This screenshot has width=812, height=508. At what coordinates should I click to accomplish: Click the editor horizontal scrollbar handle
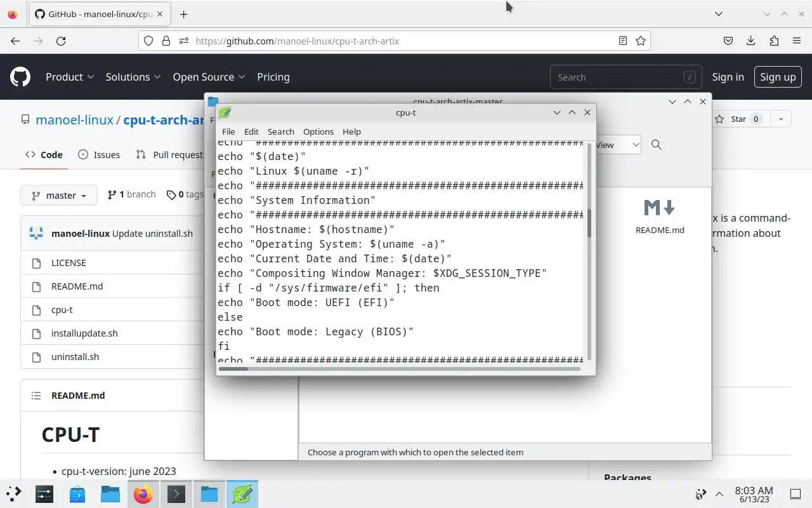pyautogui.click(x=232, y=368)
